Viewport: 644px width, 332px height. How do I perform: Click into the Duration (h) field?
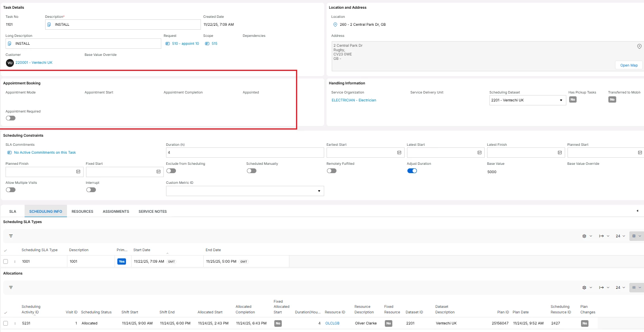pyautogui.click(x=245, y=153)
